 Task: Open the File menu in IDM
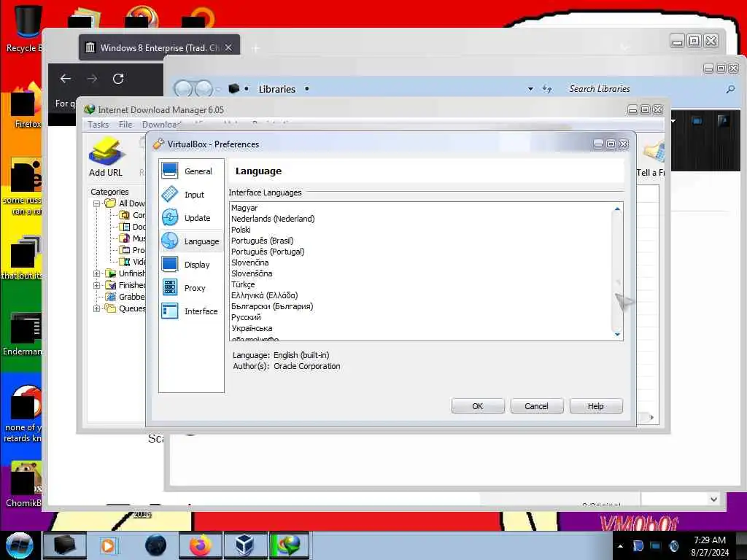tap(125, 125)
